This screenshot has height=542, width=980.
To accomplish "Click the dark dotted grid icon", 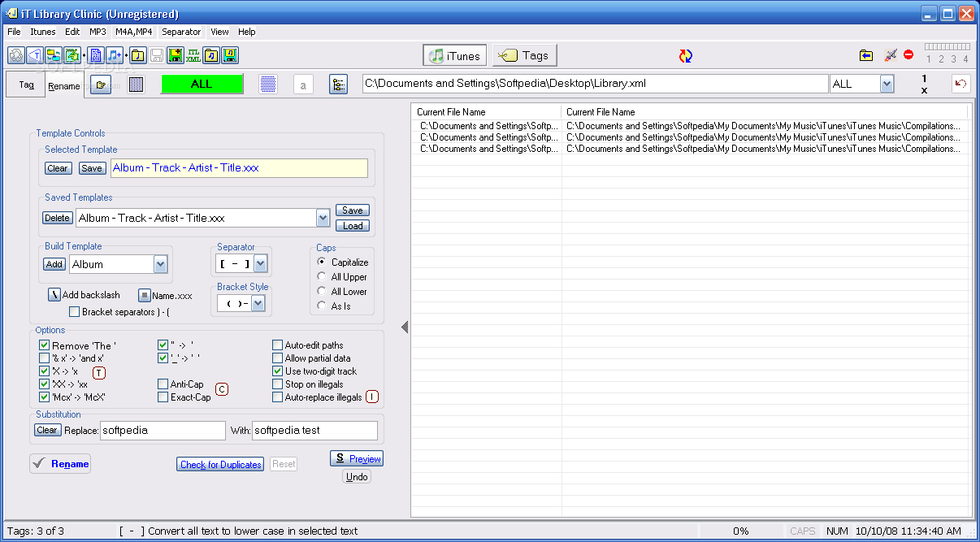I will [137, 85].
